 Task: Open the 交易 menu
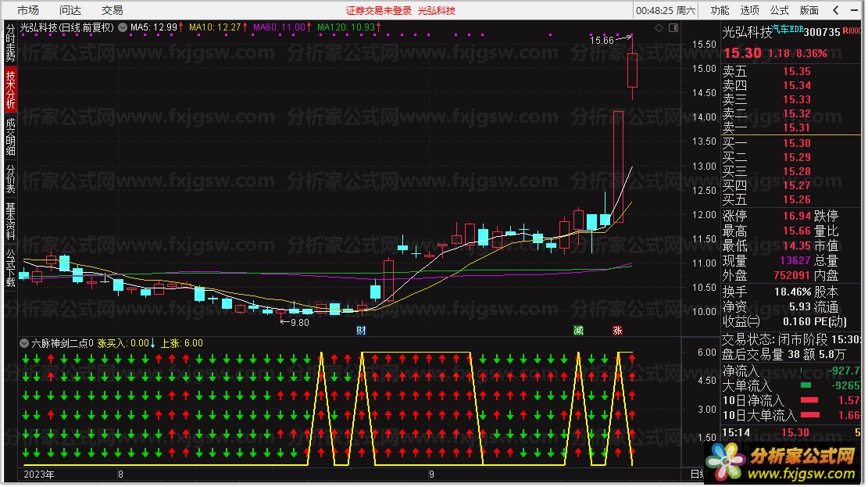point(112,10)
